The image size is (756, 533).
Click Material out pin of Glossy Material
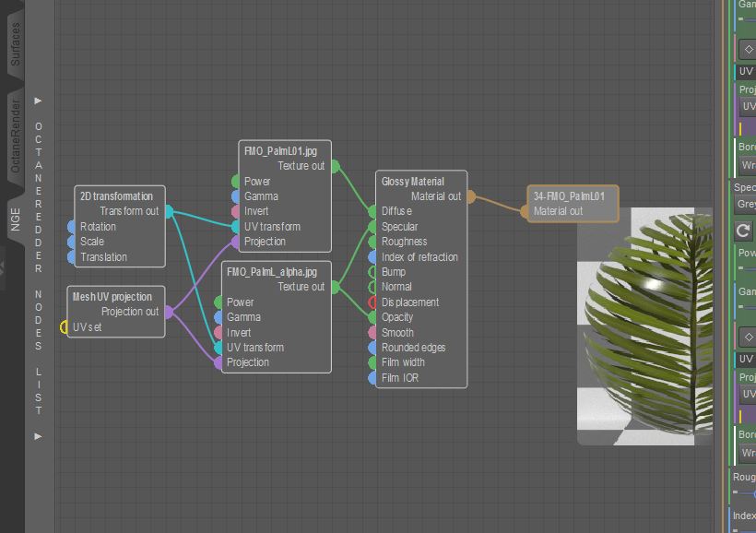471,196
